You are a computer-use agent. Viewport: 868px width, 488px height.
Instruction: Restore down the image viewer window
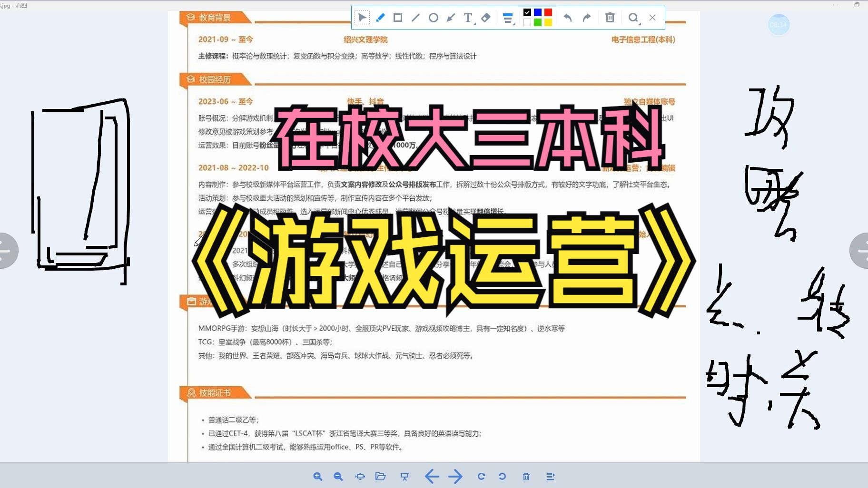tap(857, 5)
